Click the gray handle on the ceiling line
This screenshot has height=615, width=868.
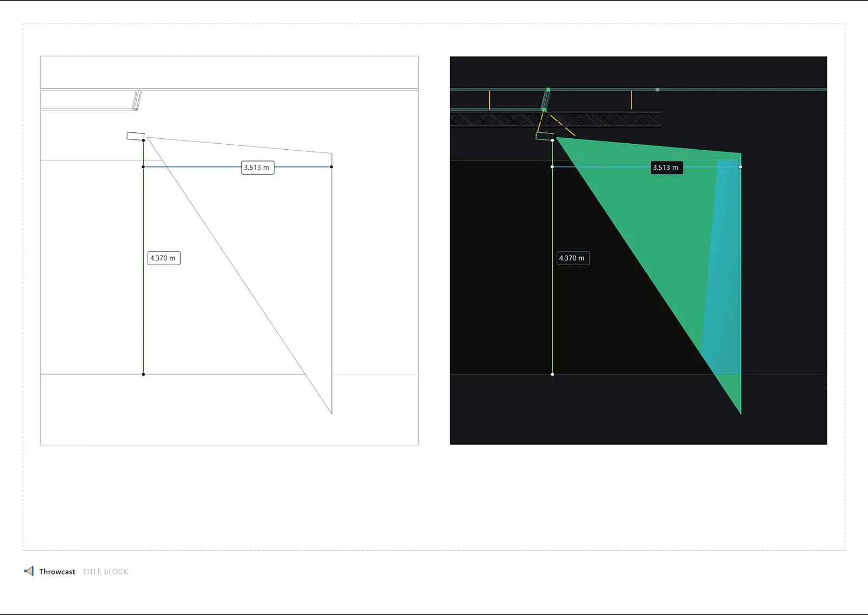coord(658,89)
